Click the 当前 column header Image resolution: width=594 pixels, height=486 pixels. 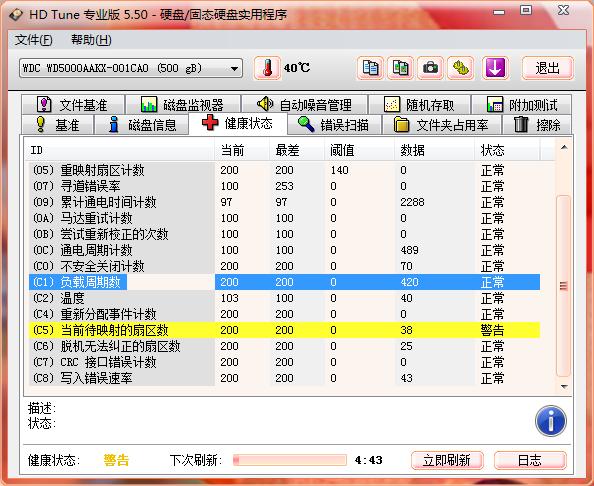242,150
